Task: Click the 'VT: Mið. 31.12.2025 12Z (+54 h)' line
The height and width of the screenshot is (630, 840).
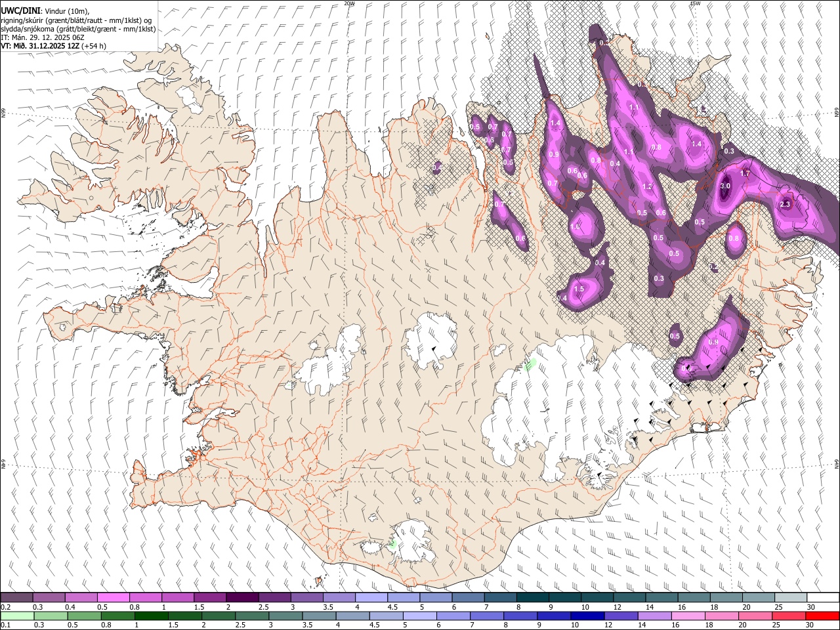Action: tap(54, 46)
